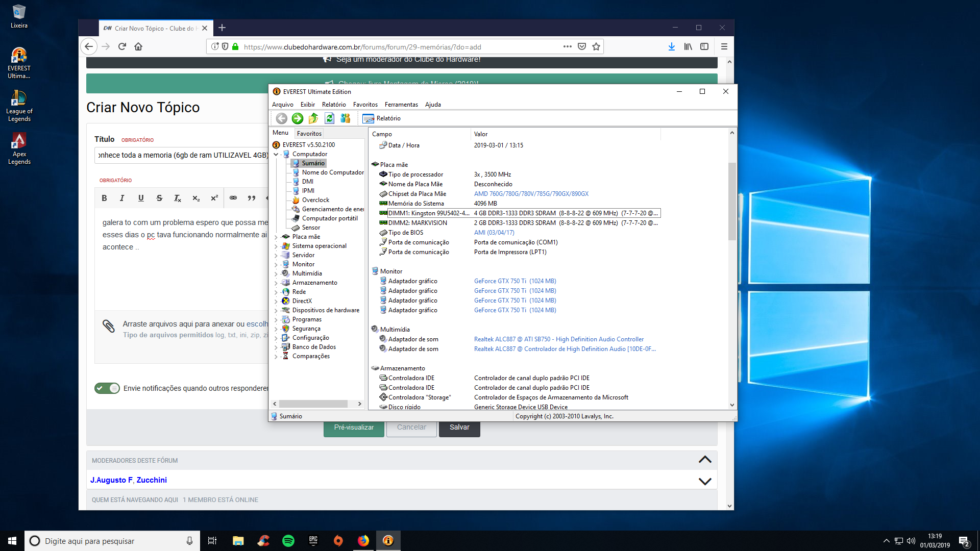Save page to Pocket icon
This screenshot has height=551, width=980.
582,46
